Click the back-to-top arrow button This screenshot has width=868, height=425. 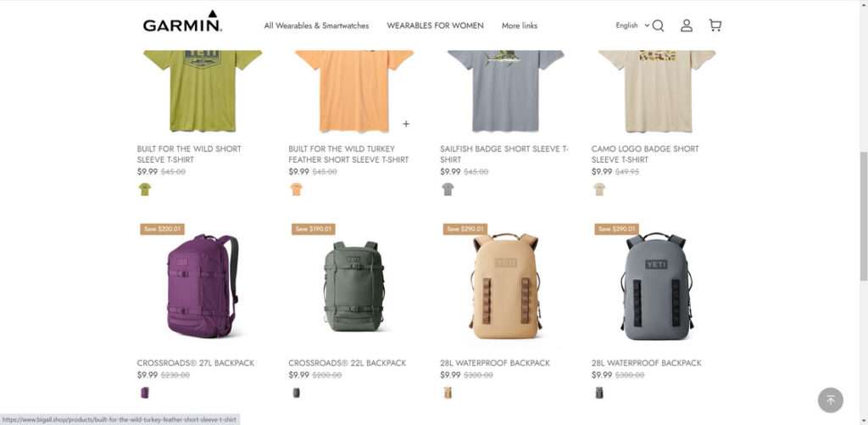tap(831, 400)
